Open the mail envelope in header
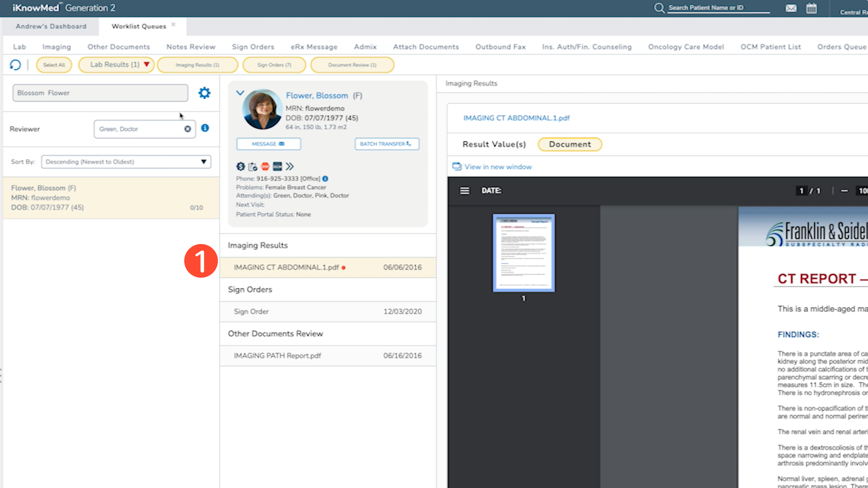 point(791,8)
